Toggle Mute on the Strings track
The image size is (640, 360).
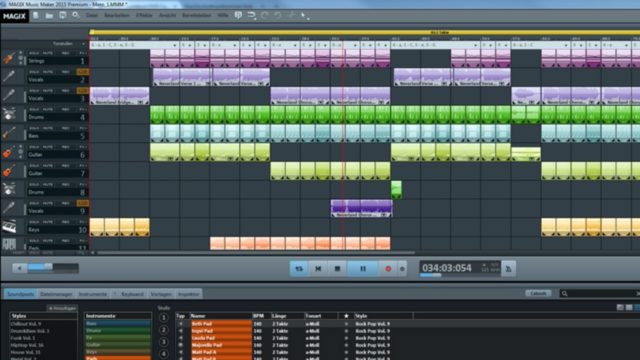coord(48,53)
